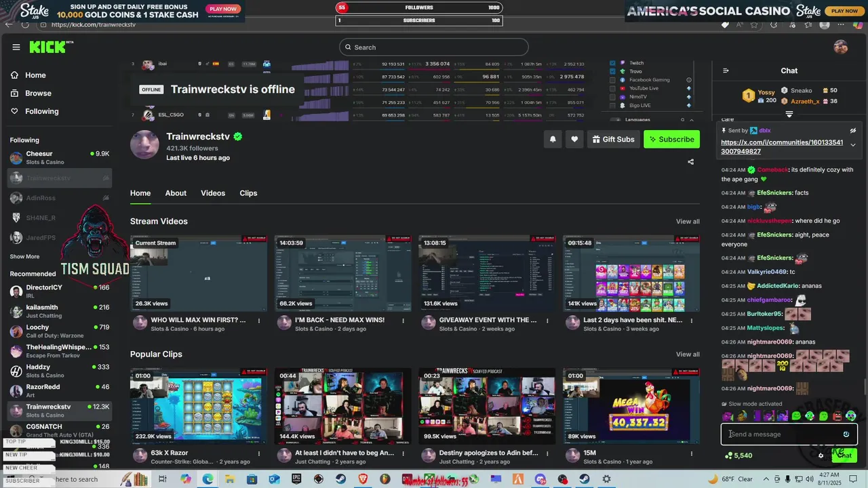
Task: Click the browser back arrow
Action: (x=9, y=24)
